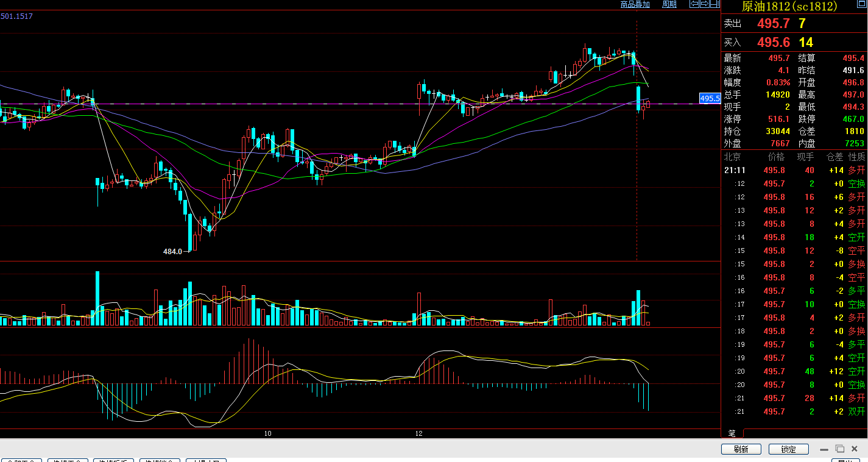Click the 495.5 price tag on the chart axis

click(x=710, y=99)
